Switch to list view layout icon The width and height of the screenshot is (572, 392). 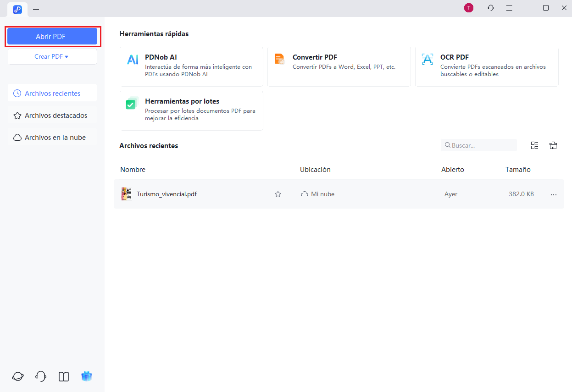point(534,145)
